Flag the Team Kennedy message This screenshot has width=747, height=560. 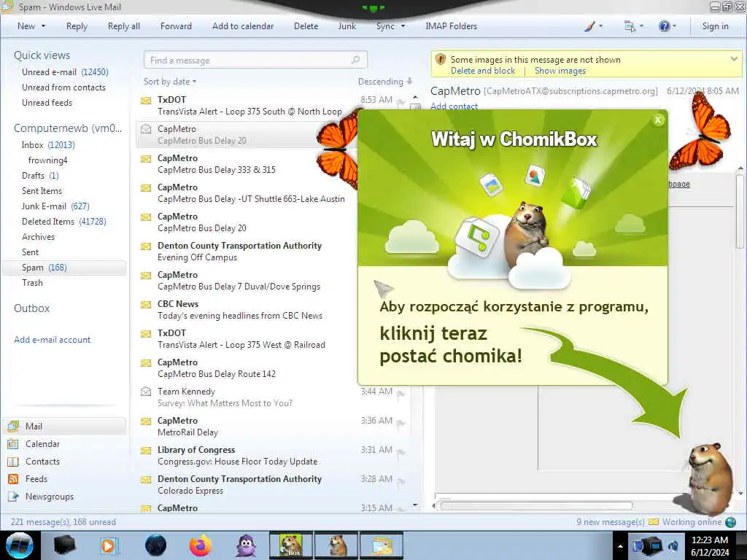click(400, 394)
